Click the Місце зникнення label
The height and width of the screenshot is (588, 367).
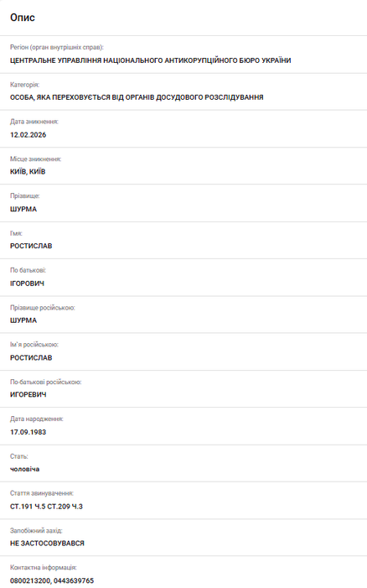(x=35, y=159)
